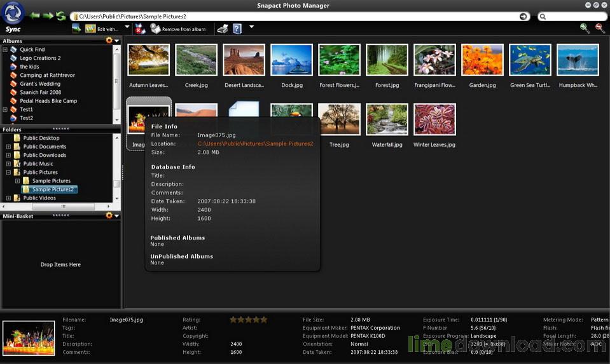Select the Waterfall.jpg thumbnail

point(387,119)
